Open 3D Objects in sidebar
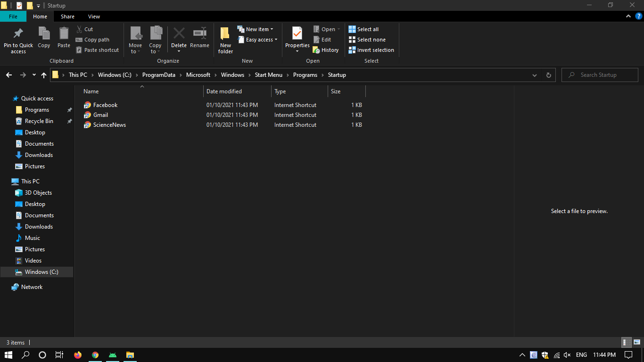The image size is (644, 362). tap(38, 193)
